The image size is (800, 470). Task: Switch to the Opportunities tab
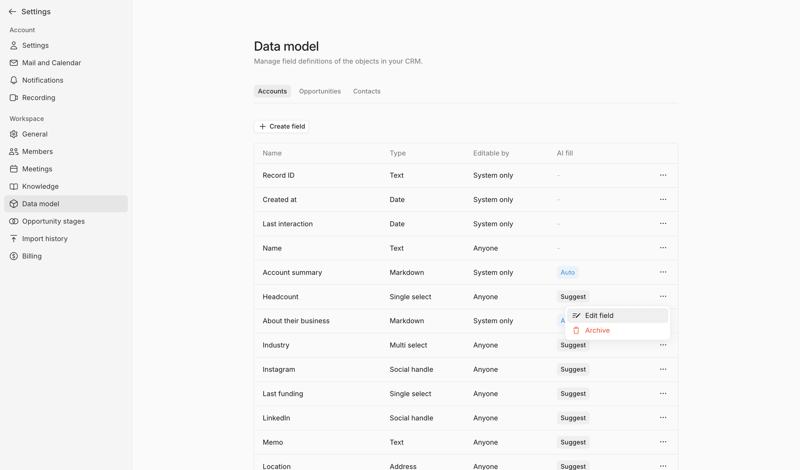point(320,91)
